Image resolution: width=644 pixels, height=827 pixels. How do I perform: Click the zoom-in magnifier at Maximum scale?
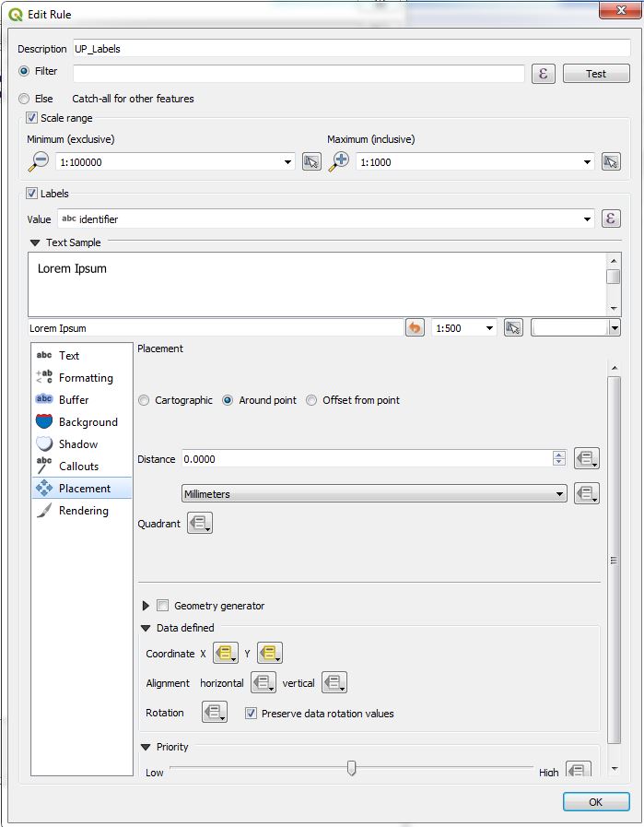pyautogui.click(x=339, y=161)
